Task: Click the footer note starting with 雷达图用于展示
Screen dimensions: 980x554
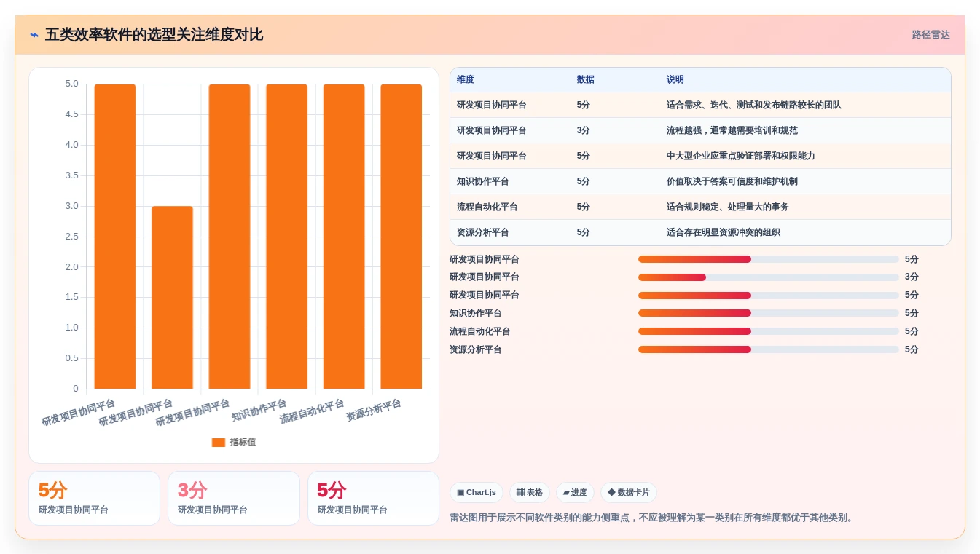Action: [x=654, y=518]
